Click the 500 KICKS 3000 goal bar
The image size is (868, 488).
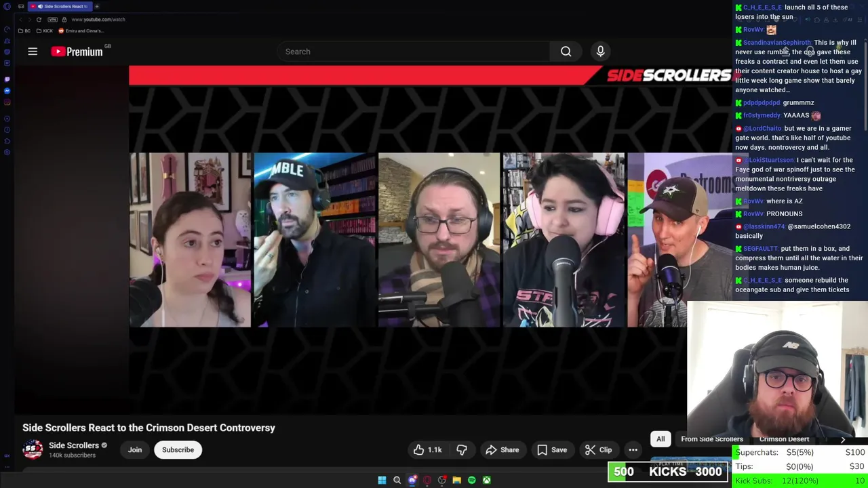[668, 472]
